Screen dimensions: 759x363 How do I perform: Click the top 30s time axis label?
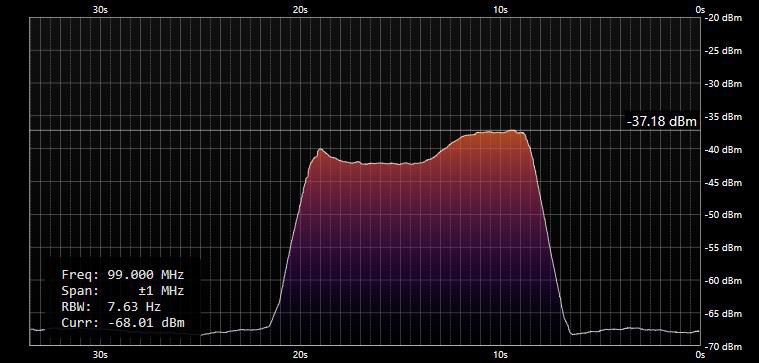click(x=100, y=9)
